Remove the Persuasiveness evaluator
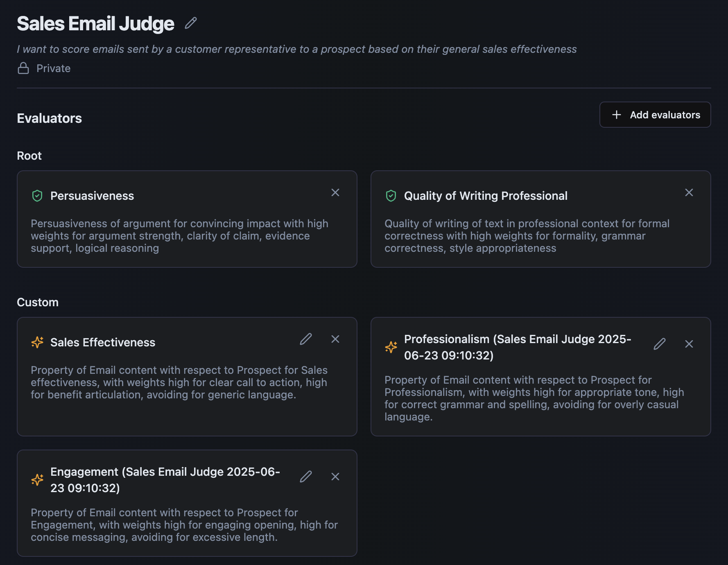 335,192
